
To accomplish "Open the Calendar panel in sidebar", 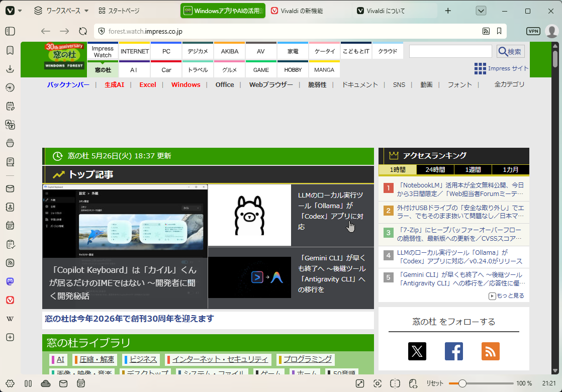I will coord(11,226).
